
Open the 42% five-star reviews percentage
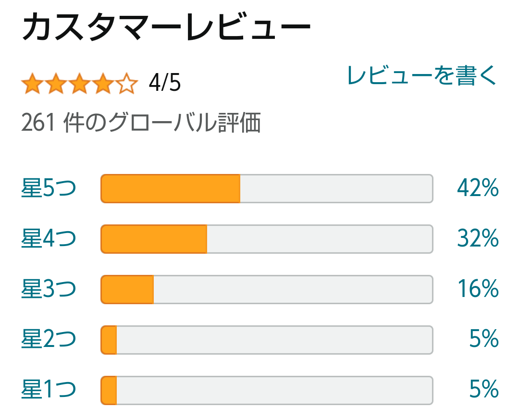coord(477,189)
